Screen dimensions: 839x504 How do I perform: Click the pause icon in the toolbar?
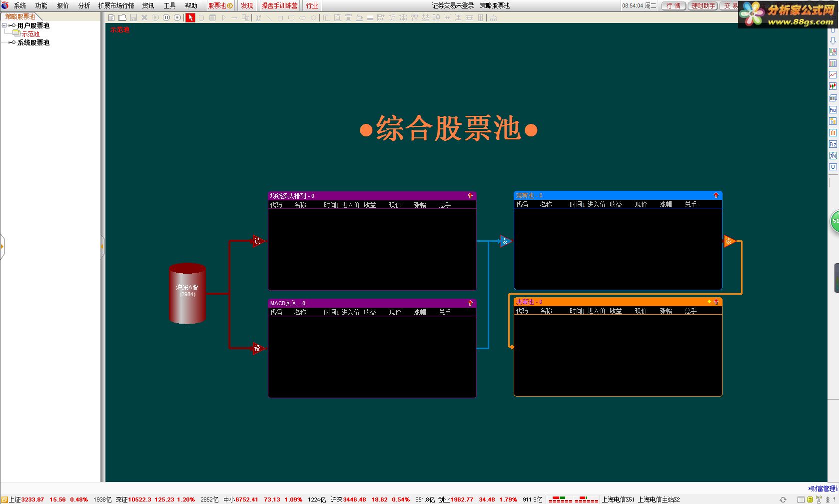tap(166, 17)
